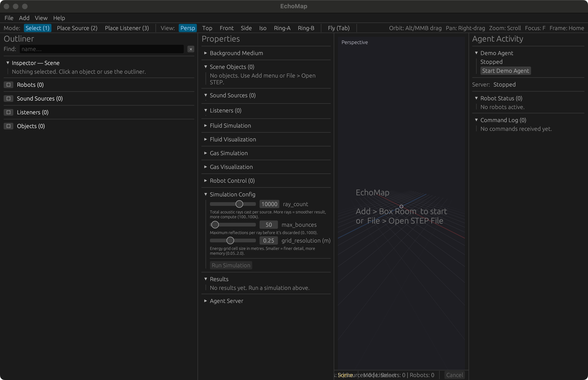Viewport: 588px width, 380px height.
Task: Click the grid_resolution slider handle
Action: click(x=230, y=240)
